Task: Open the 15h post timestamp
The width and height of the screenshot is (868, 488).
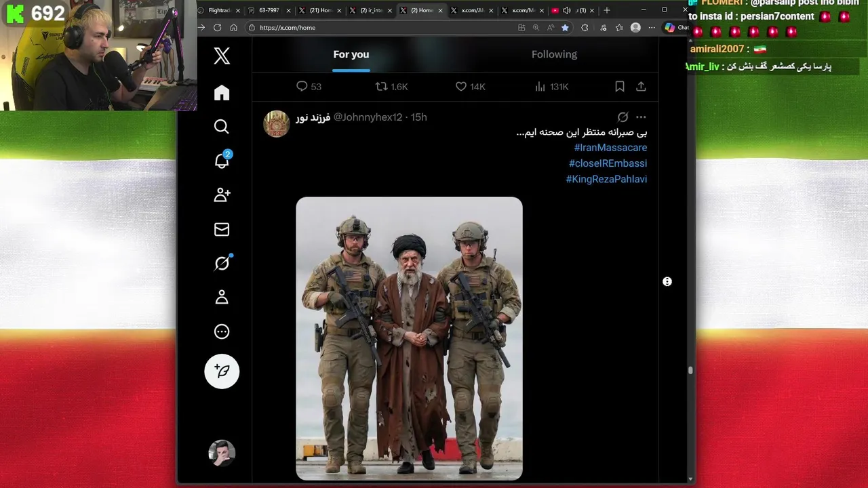Action: tap(419, 117)
